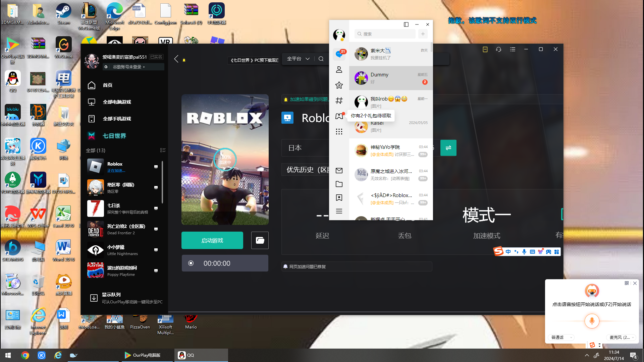Click the yellow window icon in OurPlay title bar
The height and width of the screenshot is (362, 644).
[x=485, y=49]
